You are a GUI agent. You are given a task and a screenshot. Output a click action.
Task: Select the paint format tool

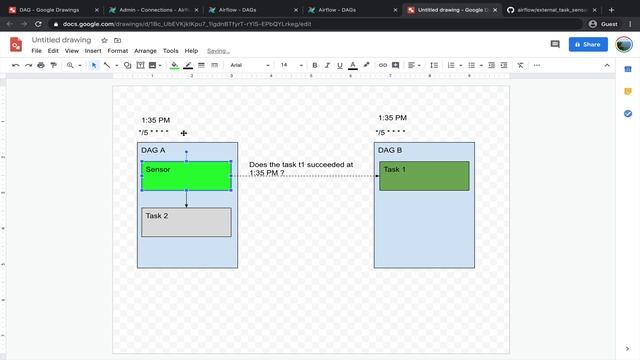point(53,65)
